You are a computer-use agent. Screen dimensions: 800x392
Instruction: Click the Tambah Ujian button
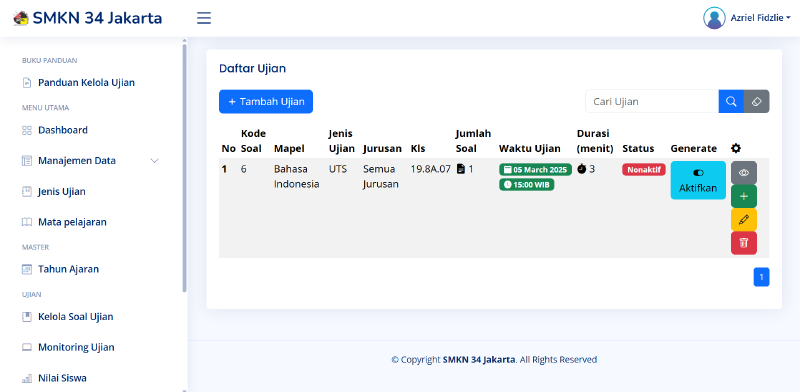[x=266, y=102]
